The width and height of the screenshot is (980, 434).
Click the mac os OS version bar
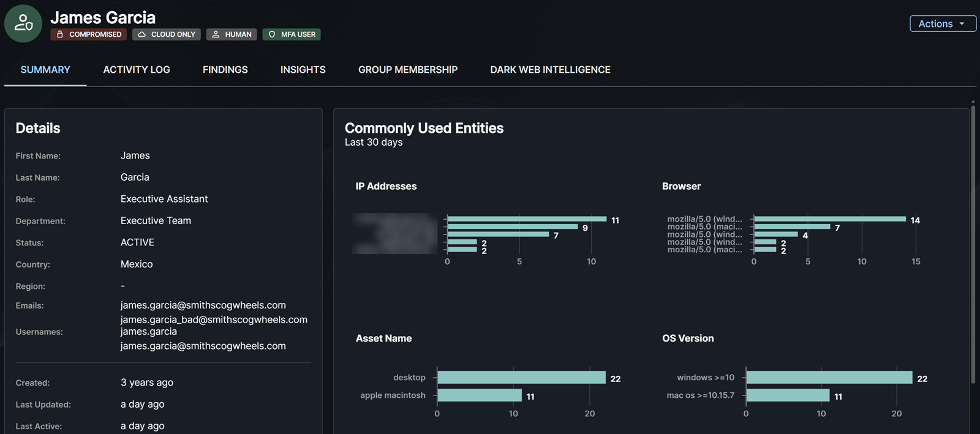pos(788,395)
